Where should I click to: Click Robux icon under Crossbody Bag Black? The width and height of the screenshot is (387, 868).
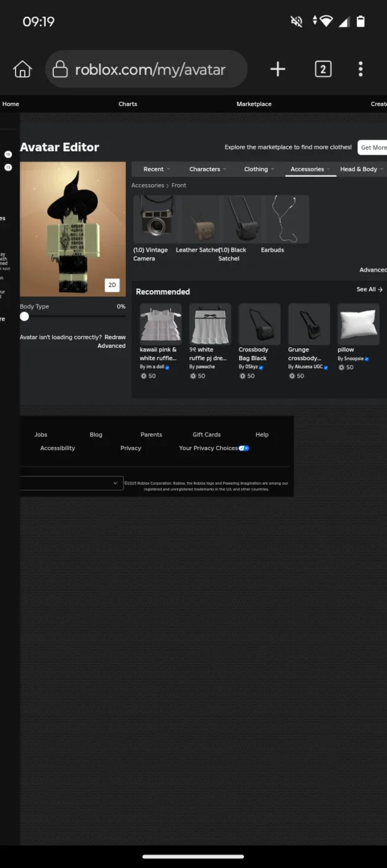click(x=242, y=376)
